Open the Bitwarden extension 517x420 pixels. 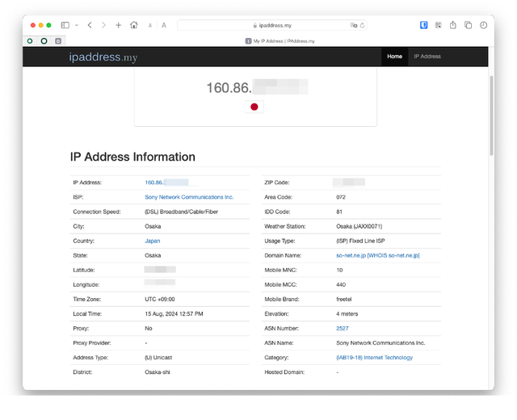(x=423, y=25)
